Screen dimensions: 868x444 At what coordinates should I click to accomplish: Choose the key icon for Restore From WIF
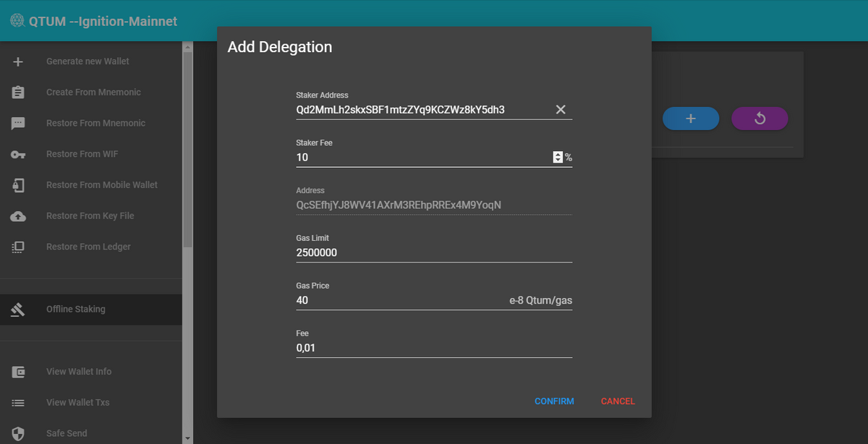point(18,155)
